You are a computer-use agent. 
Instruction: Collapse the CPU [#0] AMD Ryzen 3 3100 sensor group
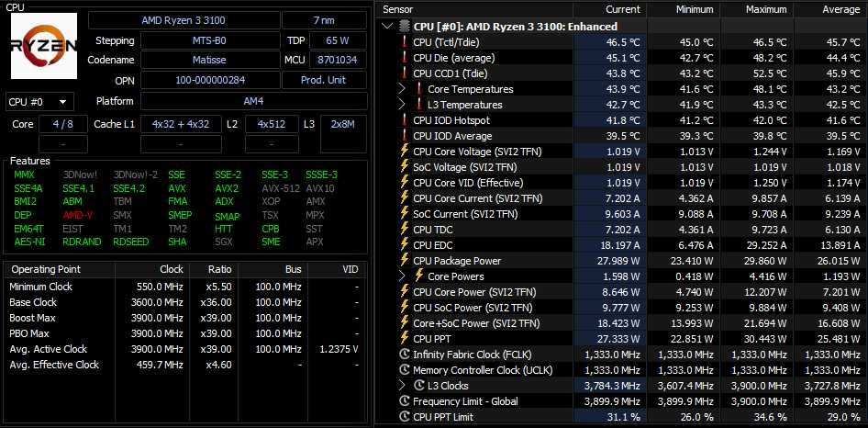[x=387, y=26]
